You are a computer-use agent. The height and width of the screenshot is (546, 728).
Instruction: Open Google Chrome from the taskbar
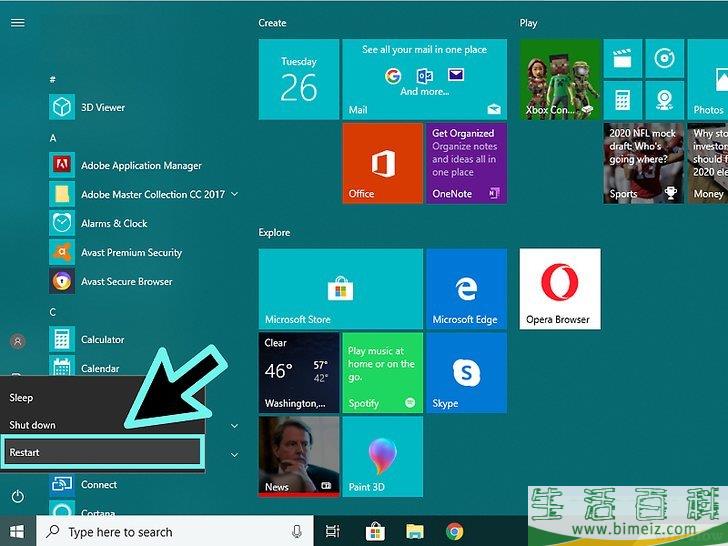point(455,532)
